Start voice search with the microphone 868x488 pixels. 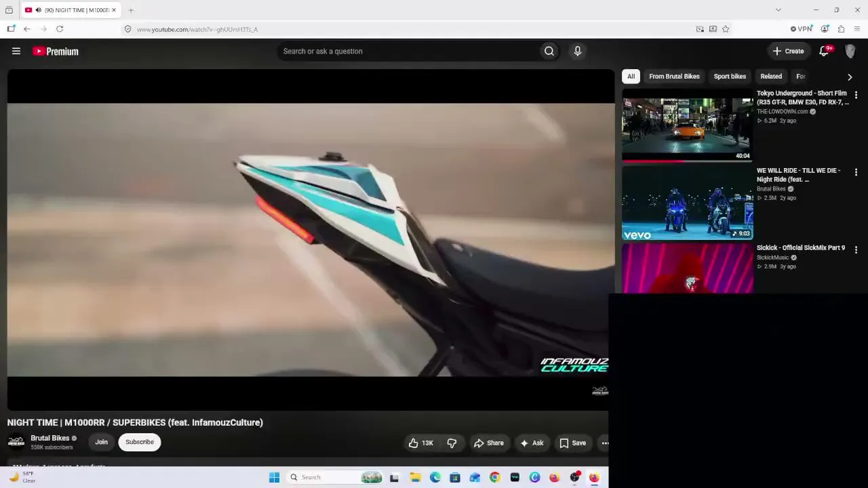578,51
